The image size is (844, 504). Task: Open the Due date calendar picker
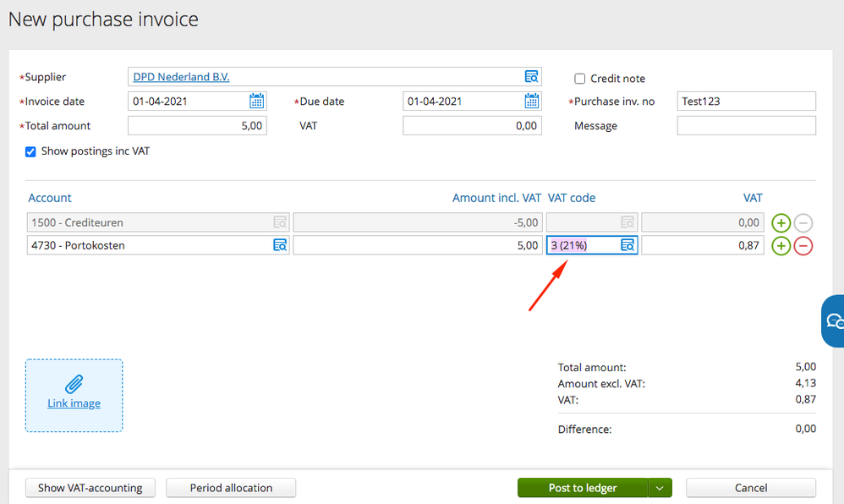coord(532,101)
